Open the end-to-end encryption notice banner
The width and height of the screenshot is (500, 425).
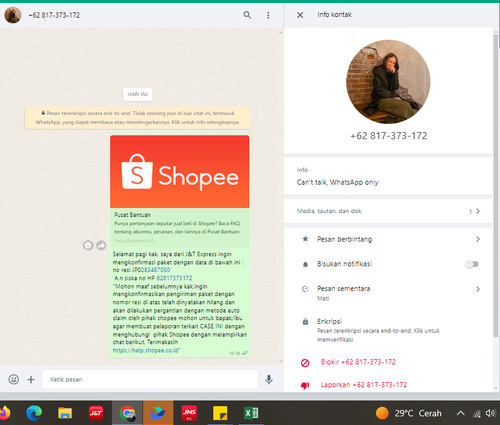pos(138,118)
